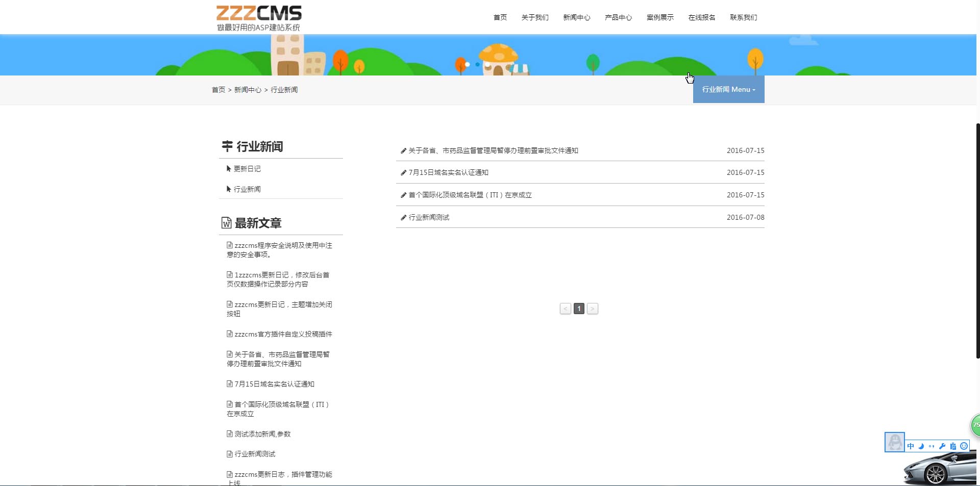Click arrow icon beside sidebar 行业新闻 category
The height and width of the screenshot is (486, 980).
pyautogui.click(x=229, y=189)
